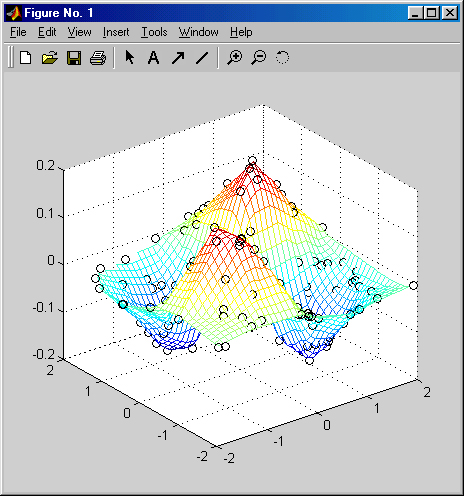Select the Add Arrow tool
Viewport: 464px width, 496px height.
(x=178, y=58)
